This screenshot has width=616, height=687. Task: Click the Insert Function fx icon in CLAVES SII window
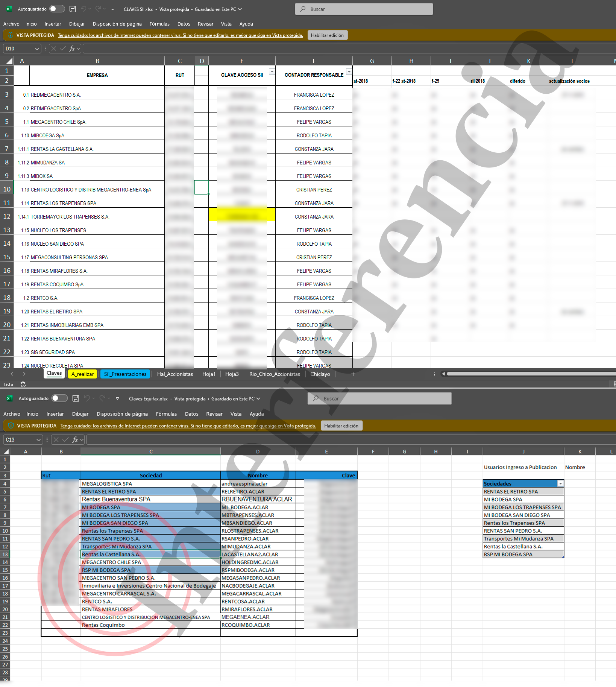(x=72, y=49)
